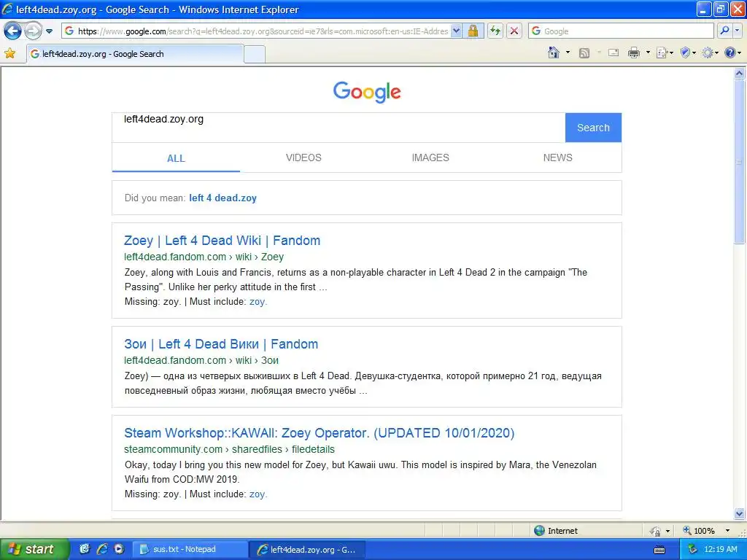Image resolution: width=747 pixels, height=560 pixels.
Task: Click the browser Forward arrow button
Action: click(x=33, y=31)
